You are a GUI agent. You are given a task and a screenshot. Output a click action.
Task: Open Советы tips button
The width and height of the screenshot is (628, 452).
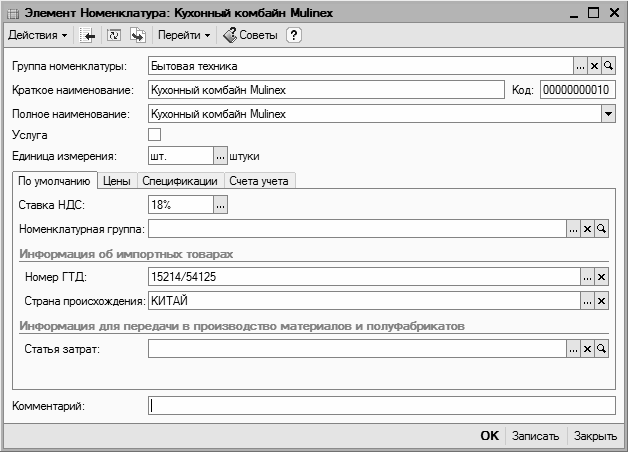(250, 36)
